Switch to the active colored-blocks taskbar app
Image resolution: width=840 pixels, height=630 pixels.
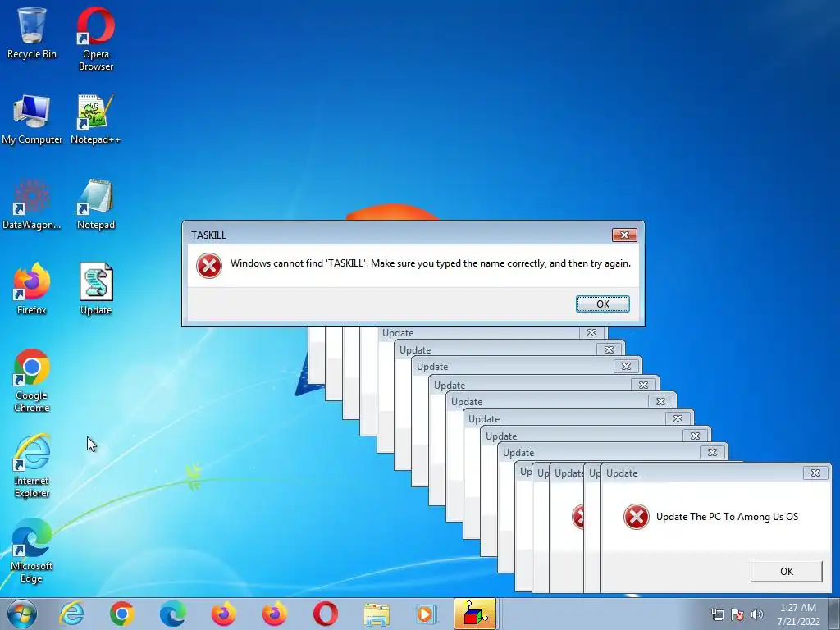(475, 614)
